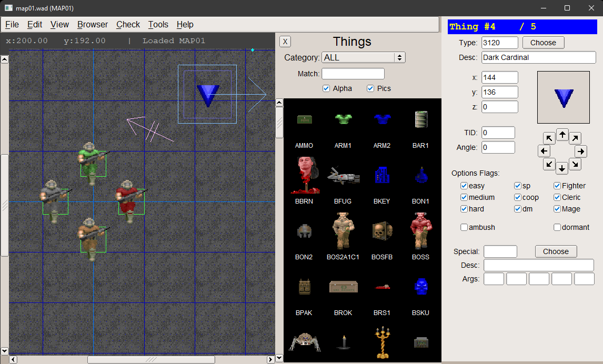Click the Match filter field
The image size is (603, 364).
click(353, 74)
